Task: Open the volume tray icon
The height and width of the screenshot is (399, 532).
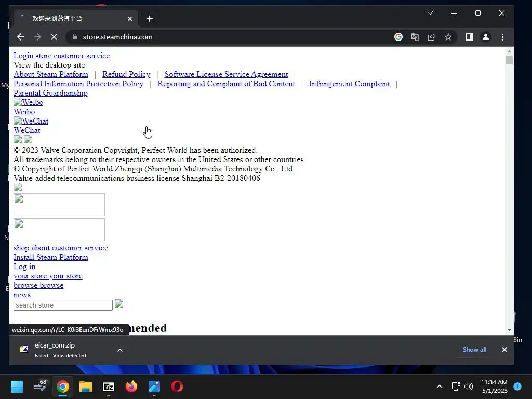Action: pyautogui.click(x=469, y=387)
